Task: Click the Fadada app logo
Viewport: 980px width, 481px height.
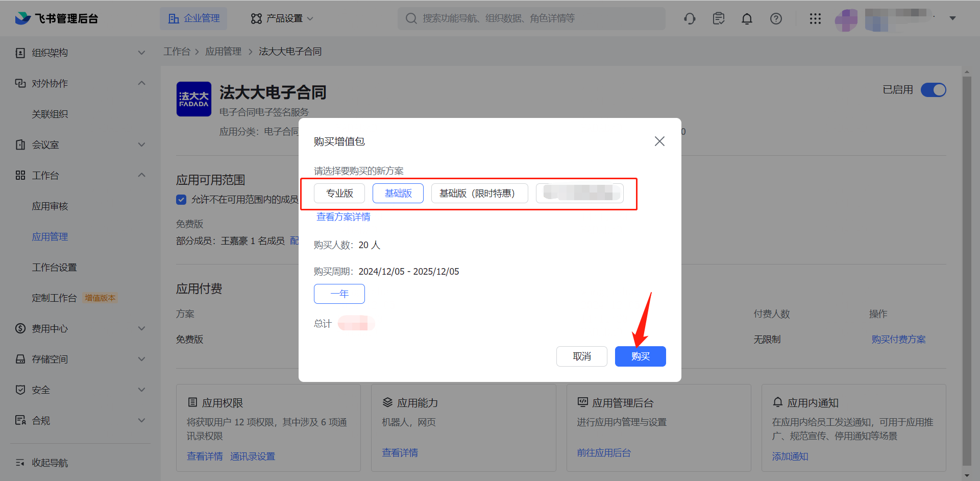Action: tap(194, 99)
